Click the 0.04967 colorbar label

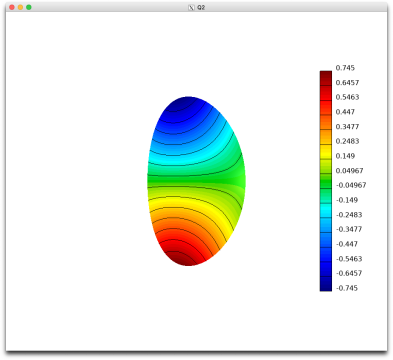coord(349,171)
